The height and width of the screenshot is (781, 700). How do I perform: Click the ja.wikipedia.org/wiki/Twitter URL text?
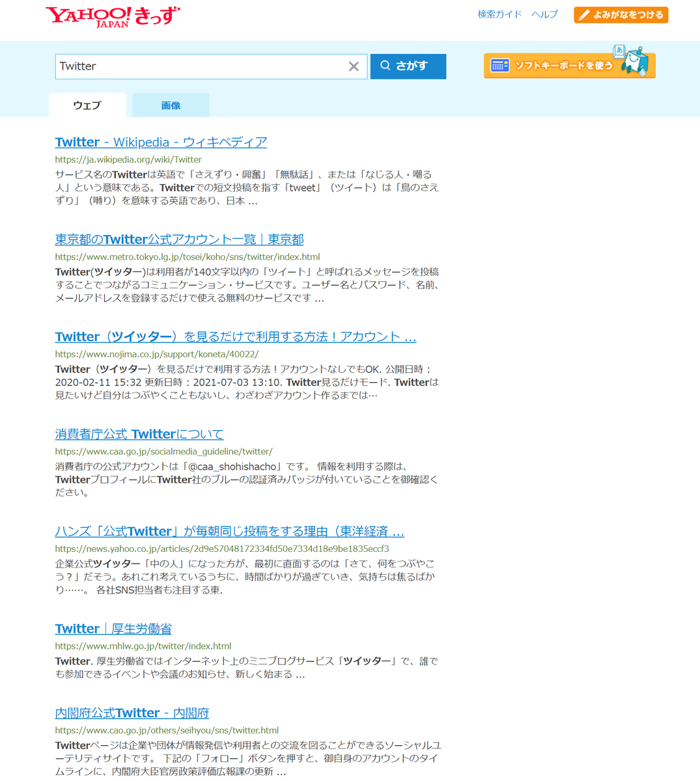click(x=128, y=159)
